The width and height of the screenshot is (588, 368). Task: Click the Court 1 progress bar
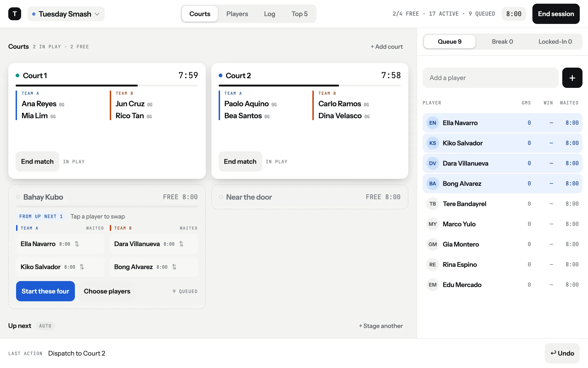pyautogui.click(x=107, y=86)
